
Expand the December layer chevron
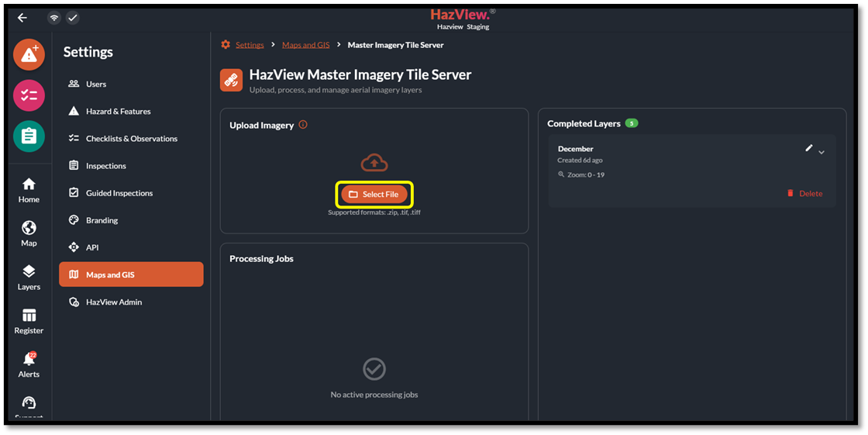tap(821, 153)
